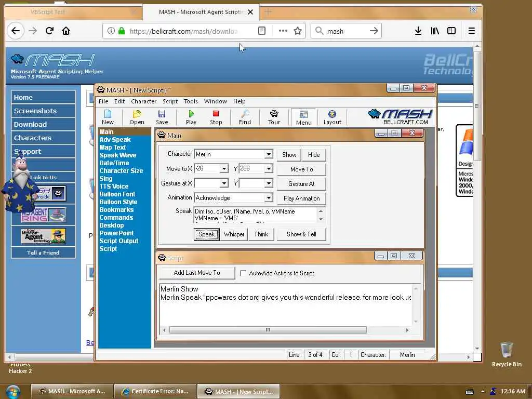
Task: Reload the page in the browser
Action: coord(49,31)
